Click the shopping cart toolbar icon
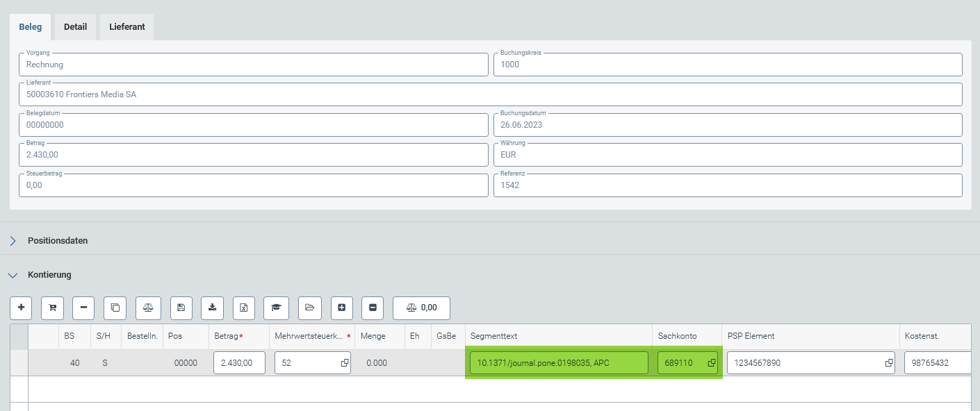 [52, 308]
